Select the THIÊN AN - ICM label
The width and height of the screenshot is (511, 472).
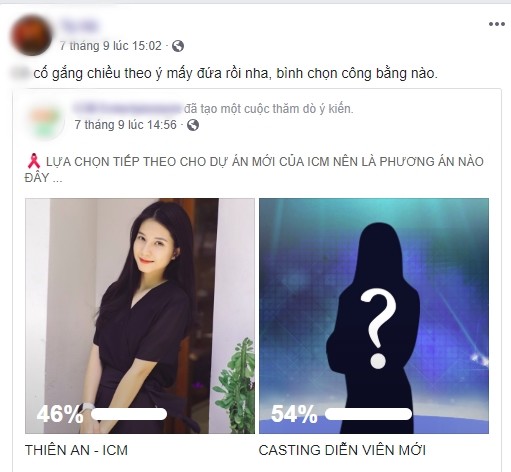76,450
